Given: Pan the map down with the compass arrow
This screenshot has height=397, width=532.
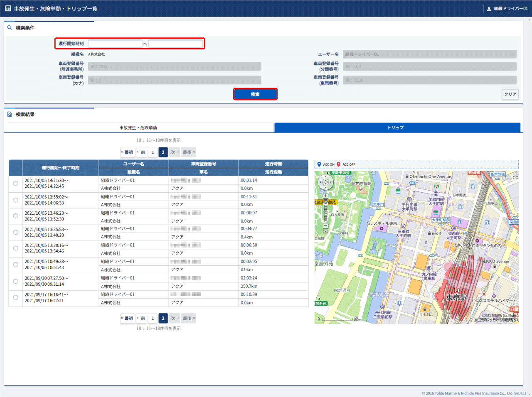Looking at the screenshot, I should pos(325,187).
